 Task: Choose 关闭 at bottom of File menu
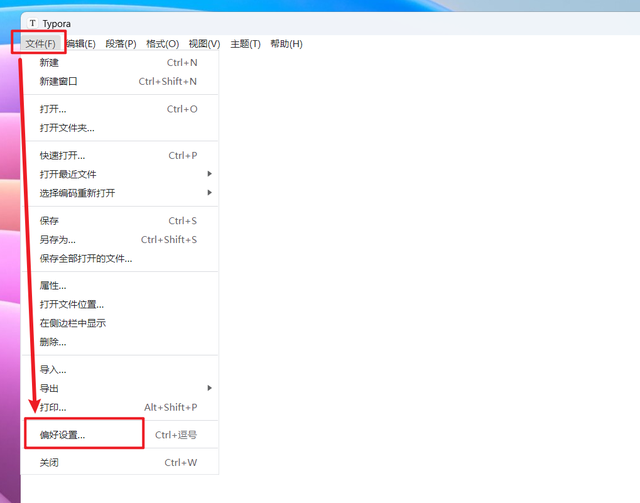point(120,463)
